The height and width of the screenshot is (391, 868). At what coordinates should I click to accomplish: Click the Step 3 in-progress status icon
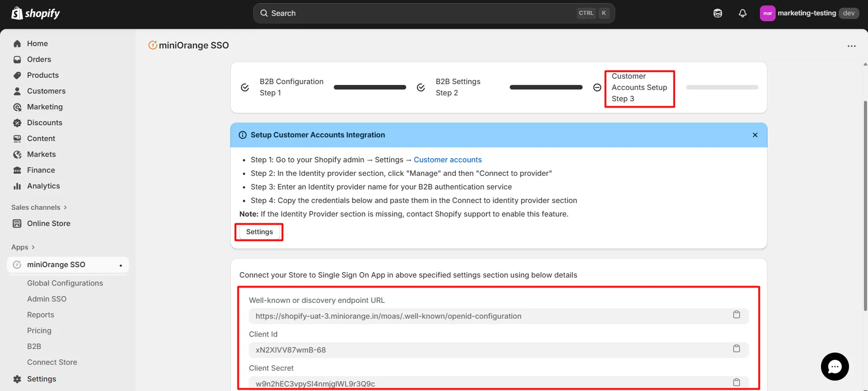point(597,87)
